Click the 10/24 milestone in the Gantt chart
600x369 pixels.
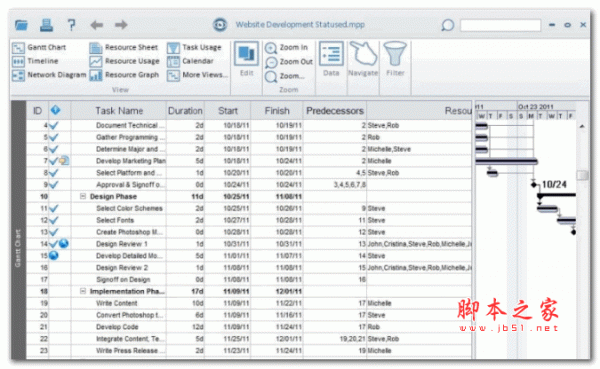pyautogui.click(x=534, y=185)
